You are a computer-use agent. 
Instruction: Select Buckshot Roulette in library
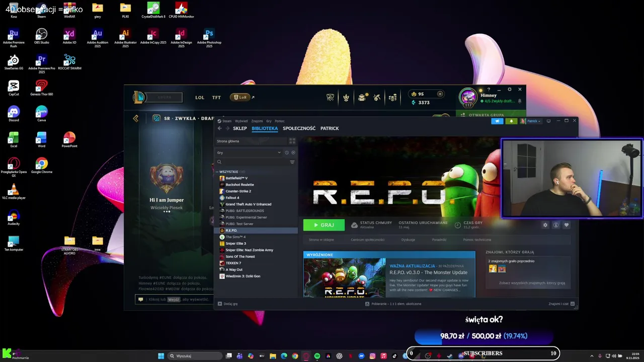239,185
